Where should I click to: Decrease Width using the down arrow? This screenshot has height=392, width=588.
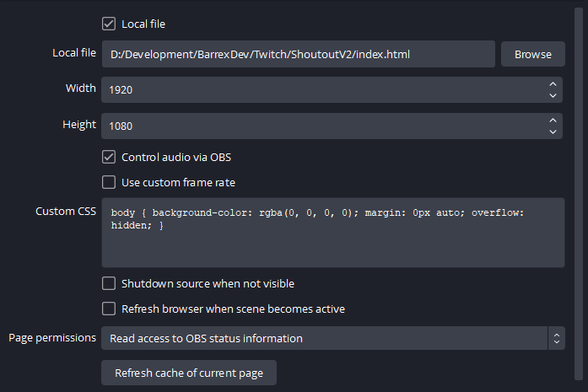553,95
